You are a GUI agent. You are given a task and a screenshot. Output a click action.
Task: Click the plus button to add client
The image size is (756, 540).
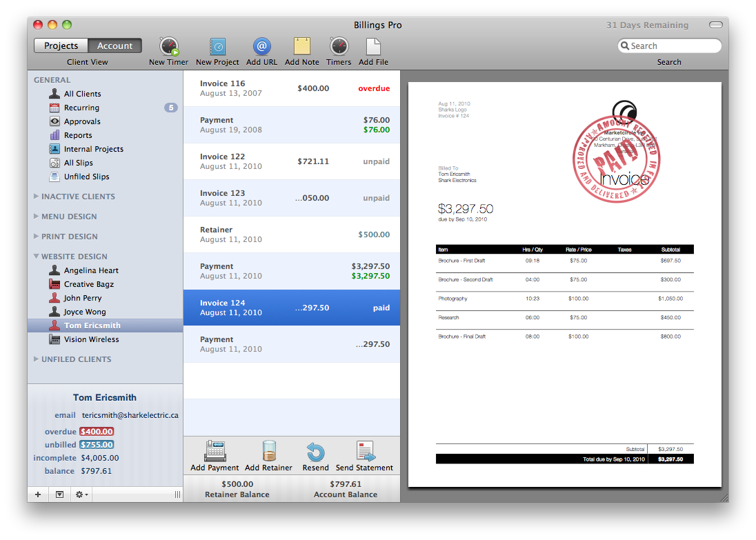pos(38,494)
